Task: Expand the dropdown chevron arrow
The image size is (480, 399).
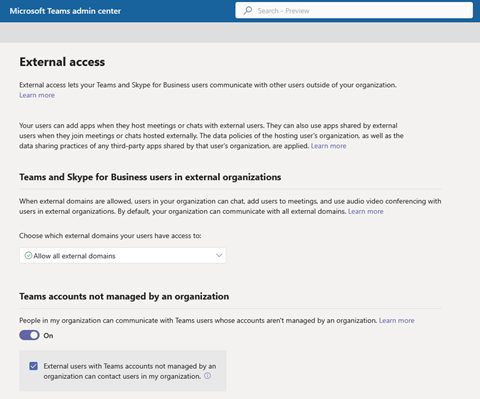Action: point(219,255)
